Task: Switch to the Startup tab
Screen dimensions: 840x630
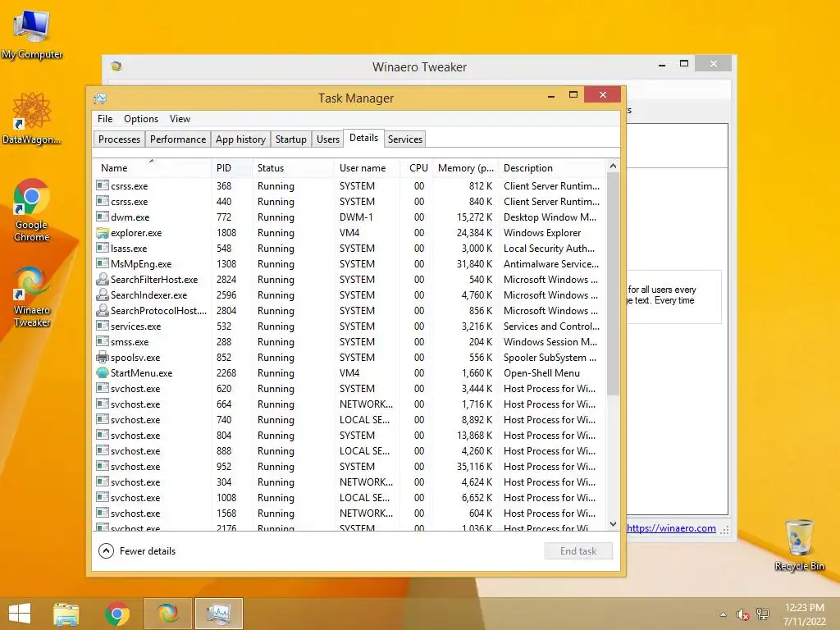Action: (x=291, y=139)
